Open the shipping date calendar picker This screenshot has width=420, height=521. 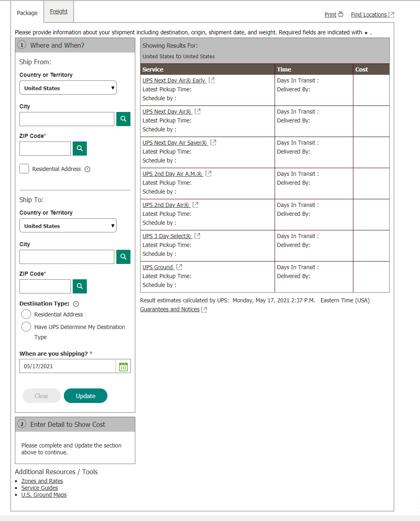click(123, 366)
